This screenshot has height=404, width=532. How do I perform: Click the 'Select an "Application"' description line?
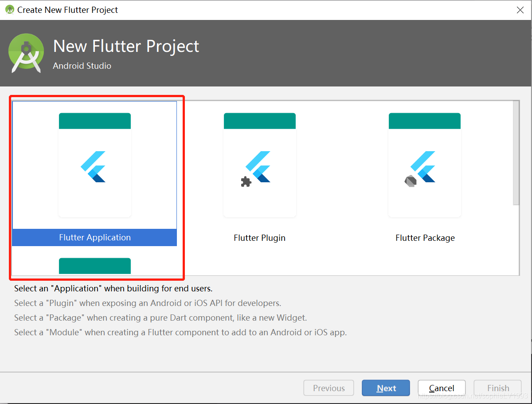tap(113, 288)
